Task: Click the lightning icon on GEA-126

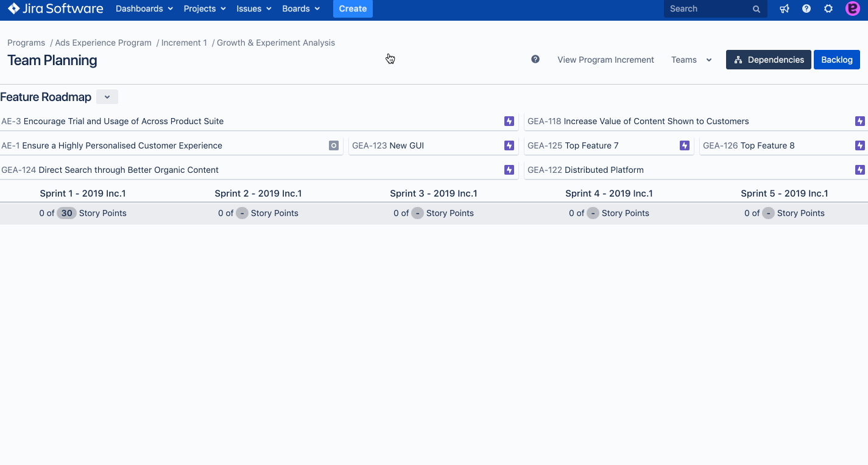Action: pyautogui.click(x=860, y=145)
